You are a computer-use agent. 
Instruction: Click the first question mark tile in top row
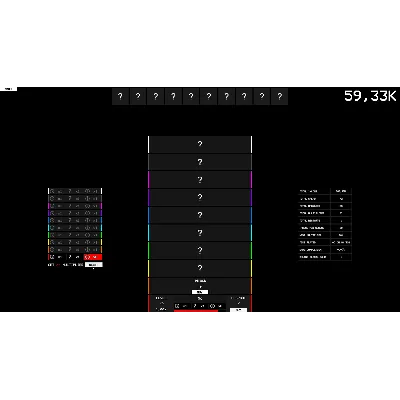coord(120,97)
